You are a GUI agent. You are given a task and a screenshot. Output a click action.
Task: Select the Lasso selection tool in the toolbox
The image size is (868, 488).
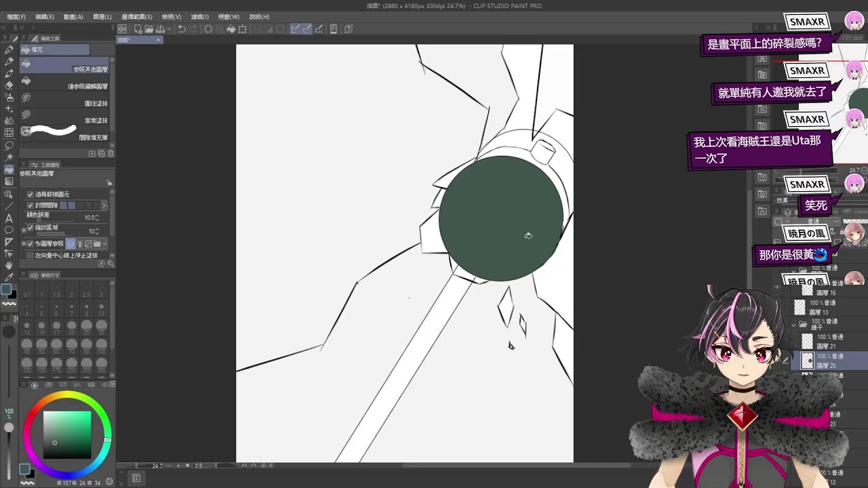pyautogui.click(x=9, y=145)
